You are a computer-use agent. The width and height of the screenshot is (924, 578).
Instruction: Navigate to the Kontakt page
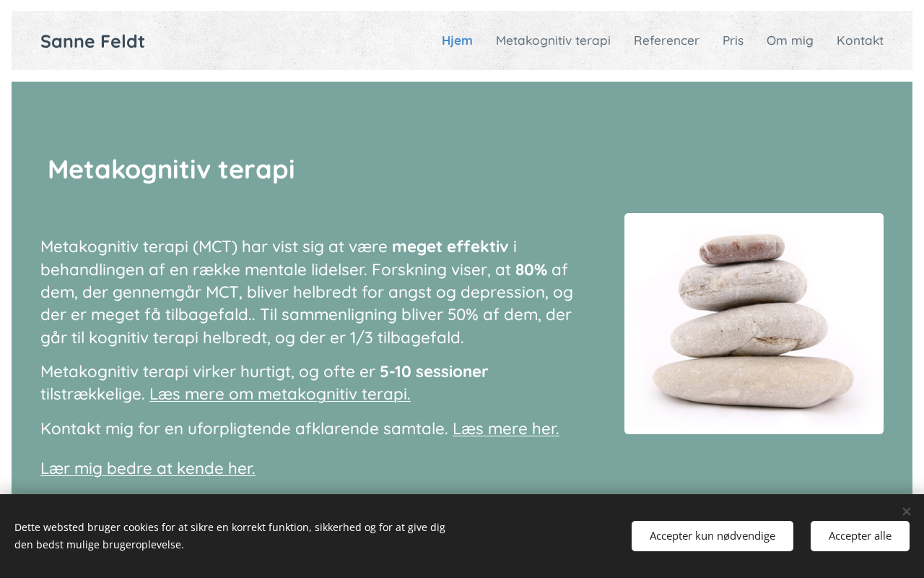click(860, 40)
